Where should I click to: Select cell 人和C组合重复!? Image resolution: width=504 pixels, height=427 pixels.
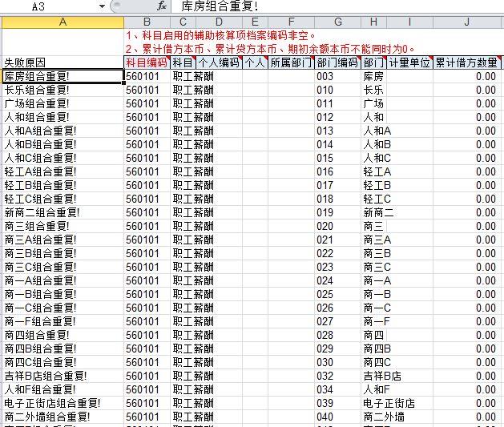click(x=63, y=158)
